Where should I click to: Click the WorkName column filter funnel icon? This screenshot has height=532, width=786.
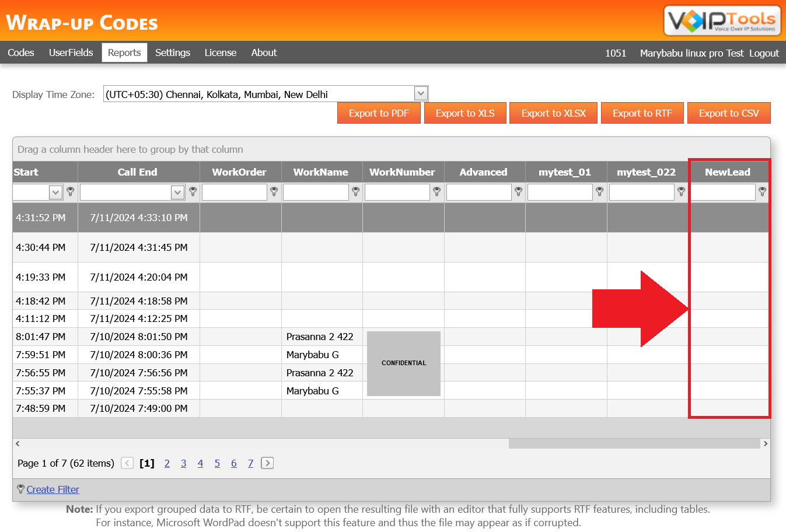pyautogui.click(x=355, y=192)
